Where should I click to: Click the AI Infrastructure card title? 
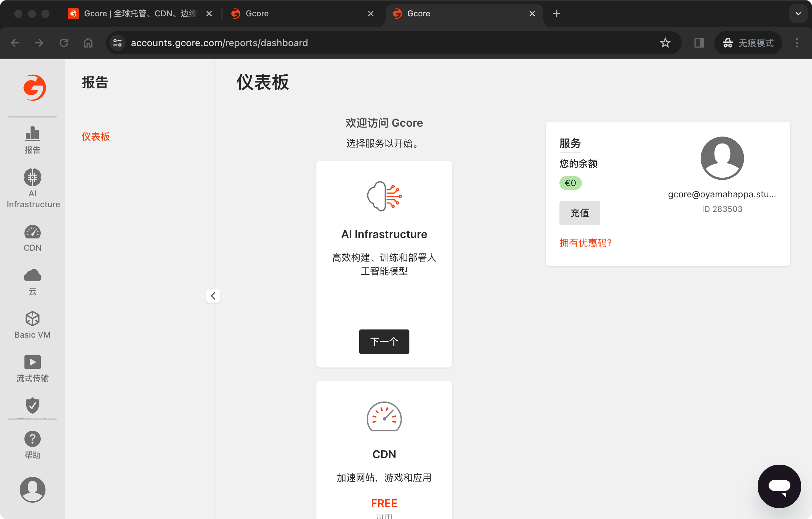point(384,234)
